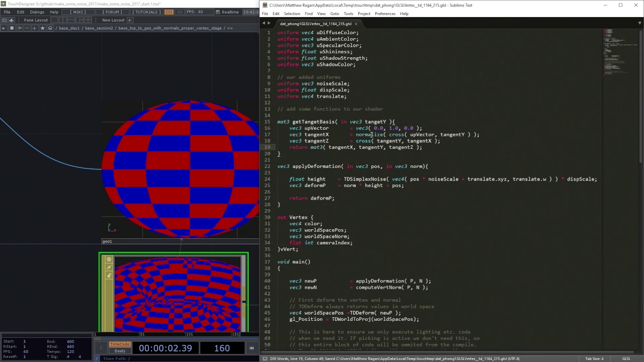This screenshot has width=644, height=362.
Task: Open tab list dropdown arrow in Sublime
Action: pos(639,24)
